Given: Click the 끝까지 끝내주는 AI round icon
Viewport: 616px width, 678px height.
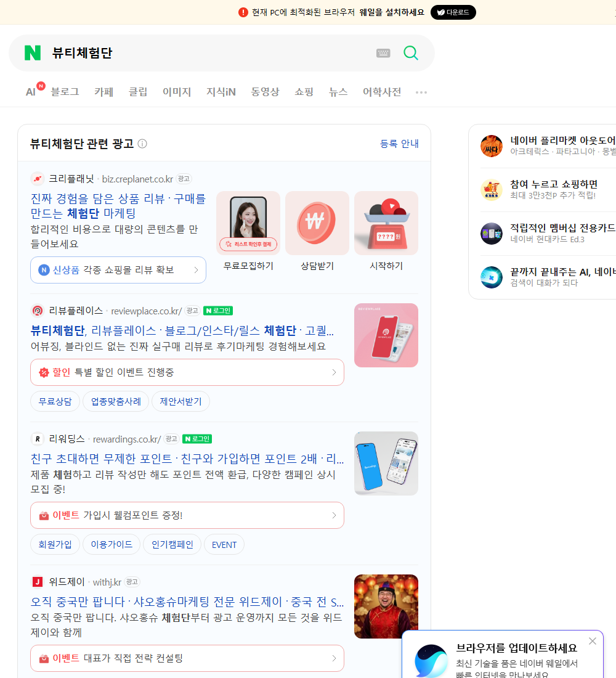Looking at the screenshot, I should tap(492, 277).
